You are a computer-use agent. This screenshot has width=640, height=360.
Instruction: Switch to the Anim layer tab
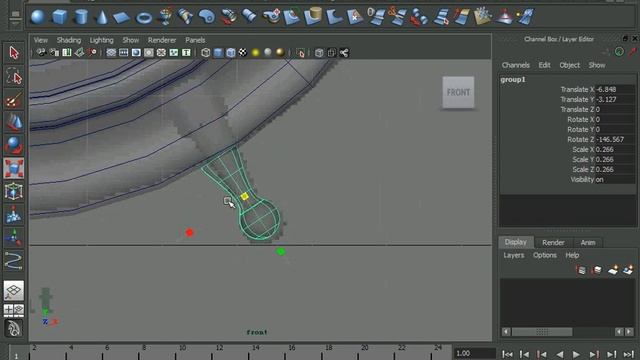[x=588, y=242]
